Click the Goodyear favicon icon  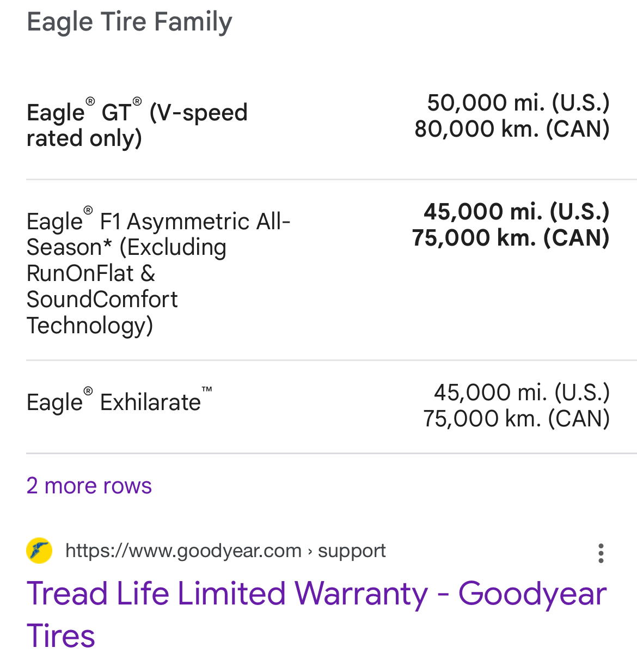(x=39, y=551)
